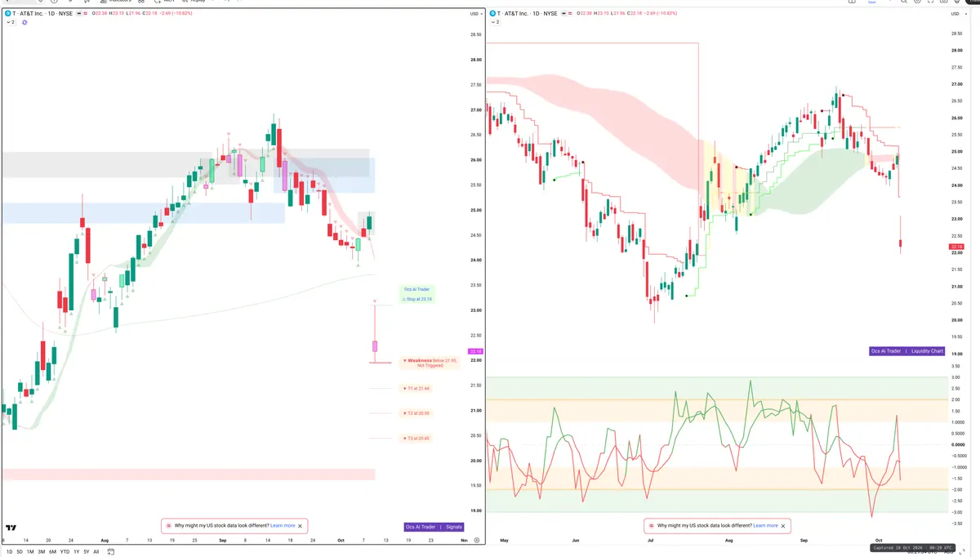This screenshot has width=980, height=557.
Task: Click the AT&T logo icon in right chart header
Action: pos(493,14)
